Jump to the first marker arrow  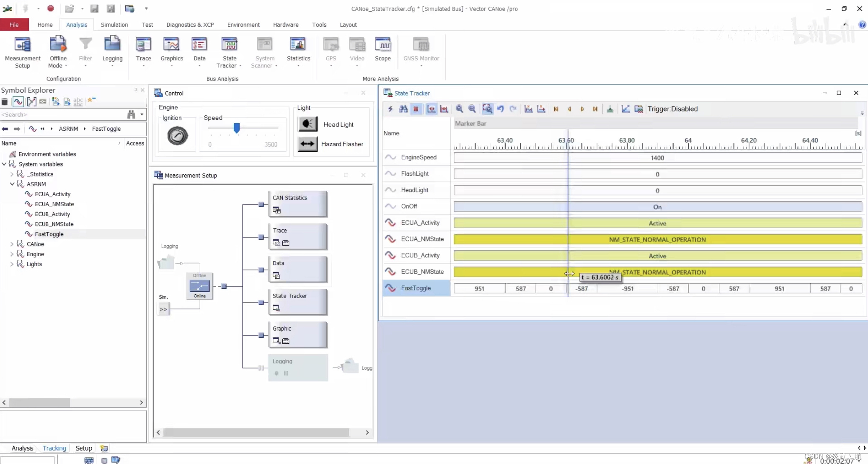coord(556,109)
